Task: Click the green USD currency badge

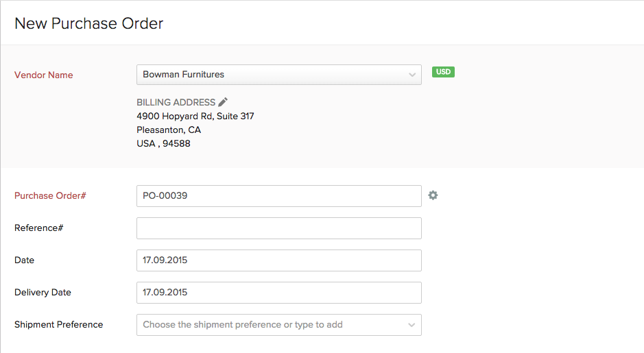Action: point(443,72)
